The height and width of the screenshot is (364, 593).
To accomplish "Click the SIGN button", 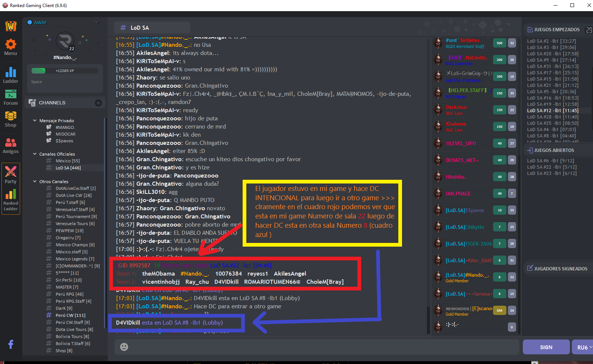I will [546, 347].
